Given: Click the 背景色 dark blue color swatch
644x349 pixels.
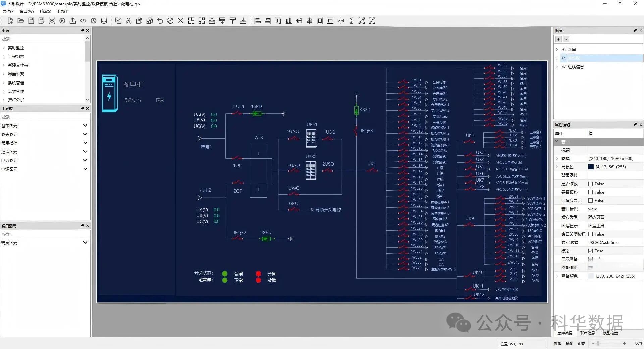Looking at the screenshot, I should click(x=591, y=167).
